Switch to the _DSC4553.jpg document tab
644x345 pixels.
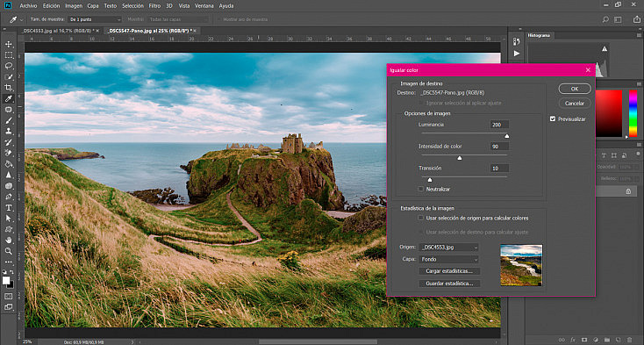pyautogui.click(x=58, y=31)
